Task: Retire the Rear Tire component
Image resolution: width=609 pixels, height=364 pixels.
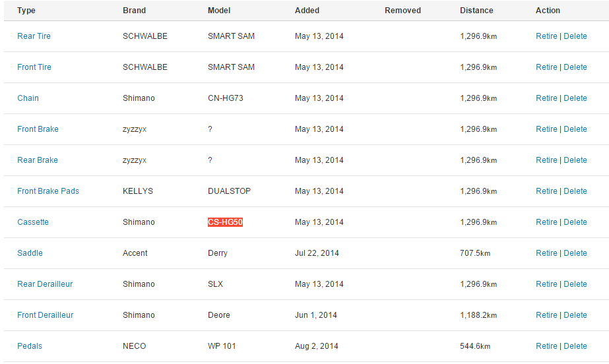Action: click(546, 36)
